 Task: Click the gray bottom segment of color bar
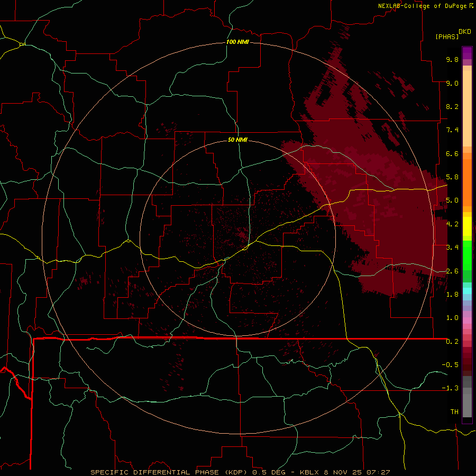pyautogui.click(x=467, y=405)
